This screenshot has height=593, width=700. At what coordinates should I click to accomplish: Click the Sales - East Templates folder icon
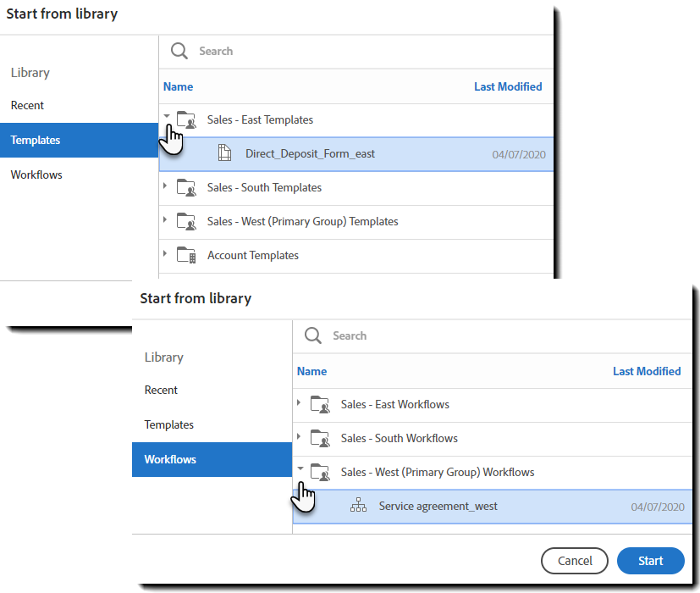(186, 120)
